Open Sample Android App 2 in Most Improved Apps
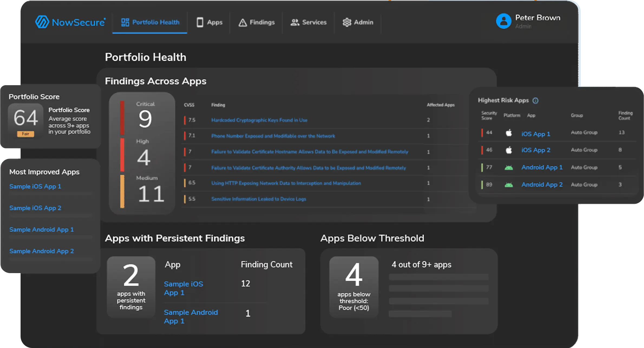This screenshot has height=348, width=644. coord(41,251)
